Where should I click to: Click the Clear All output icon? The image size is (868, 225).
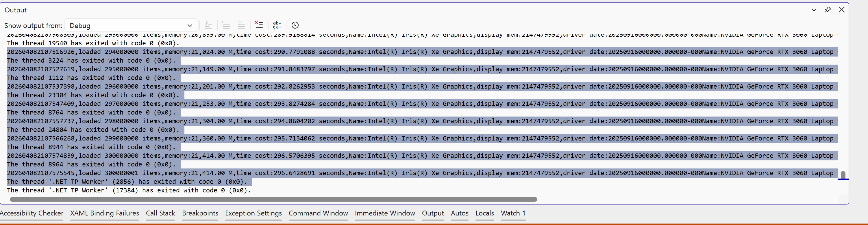point(259,25)
